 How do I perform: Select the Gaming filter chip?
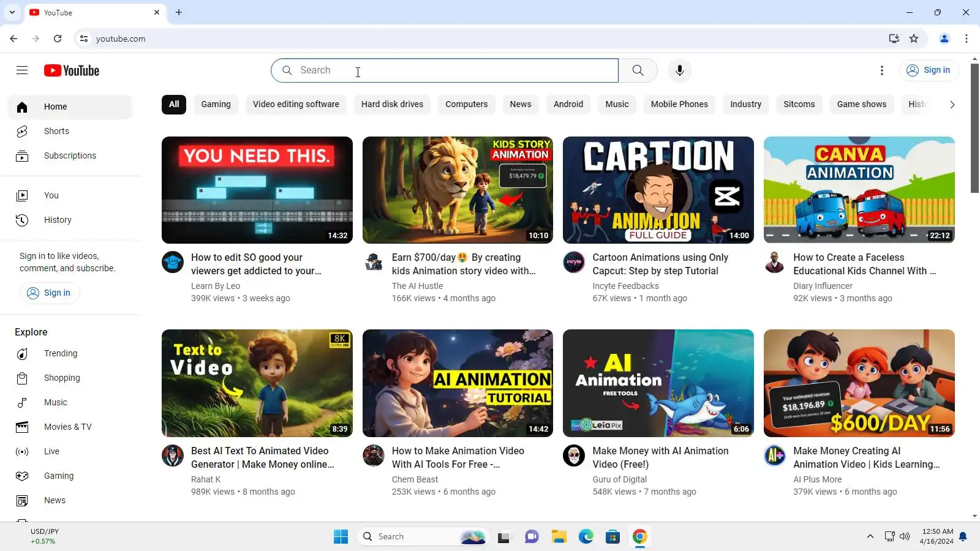(x=216, y=104)
